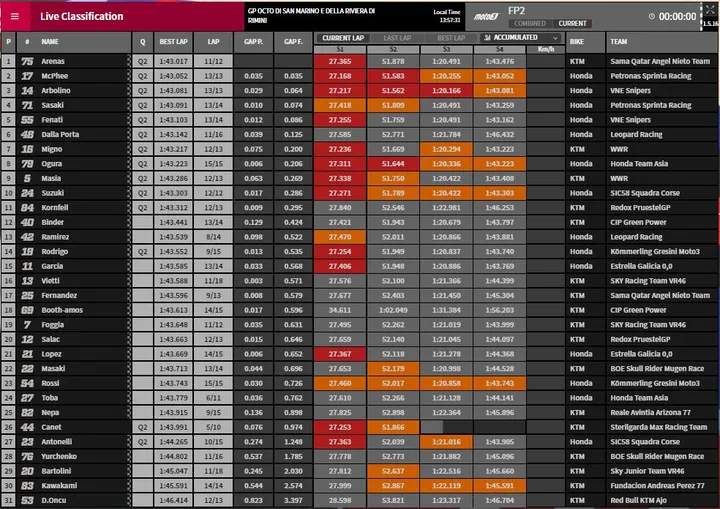
Task: Sort by GAP P. column header
Action: click(x=253, y=42)
